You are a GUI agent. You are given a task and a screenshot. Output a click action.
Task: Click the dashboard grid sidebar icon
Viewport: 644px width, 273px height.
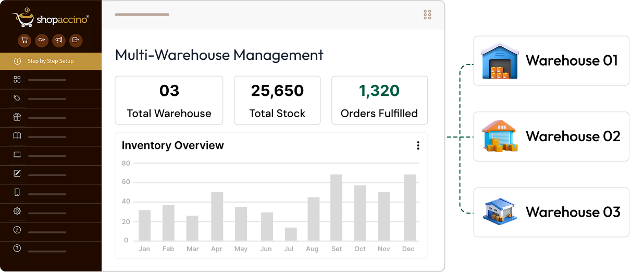[17, 79]
